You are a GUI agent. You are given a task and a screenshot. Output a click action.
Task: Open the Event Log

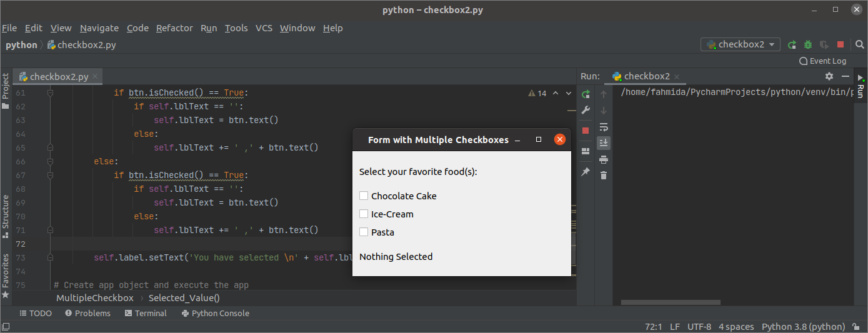point(822,61)
